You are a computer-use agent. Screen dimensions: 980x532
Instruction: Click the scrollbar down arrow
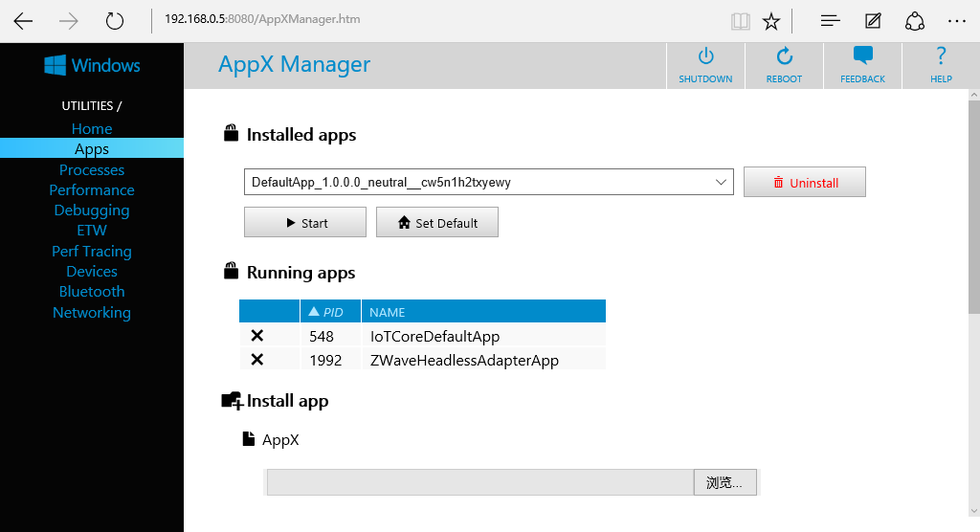click(x=973, y=511)
